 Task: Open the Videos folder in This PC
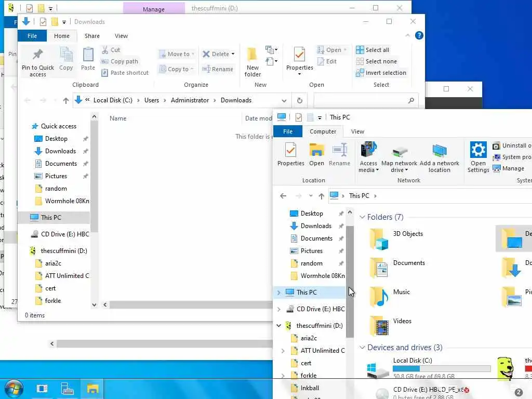390,326
